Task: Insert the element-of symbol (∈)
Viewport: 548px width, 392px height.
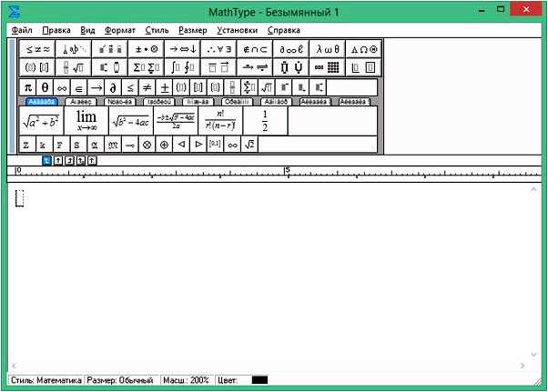Action: pyautogui.click(x=79, y=87)
